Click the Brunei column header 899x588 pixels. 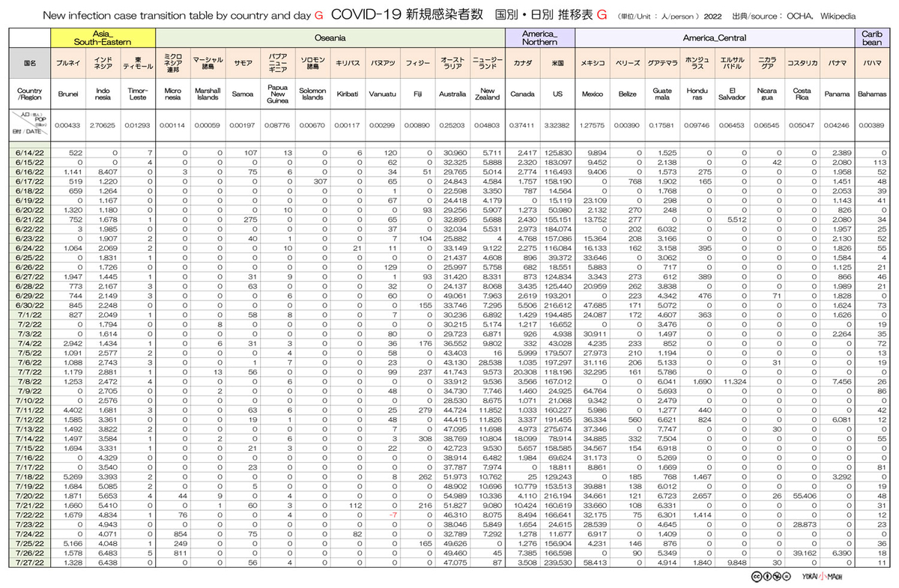pos(68,95)
